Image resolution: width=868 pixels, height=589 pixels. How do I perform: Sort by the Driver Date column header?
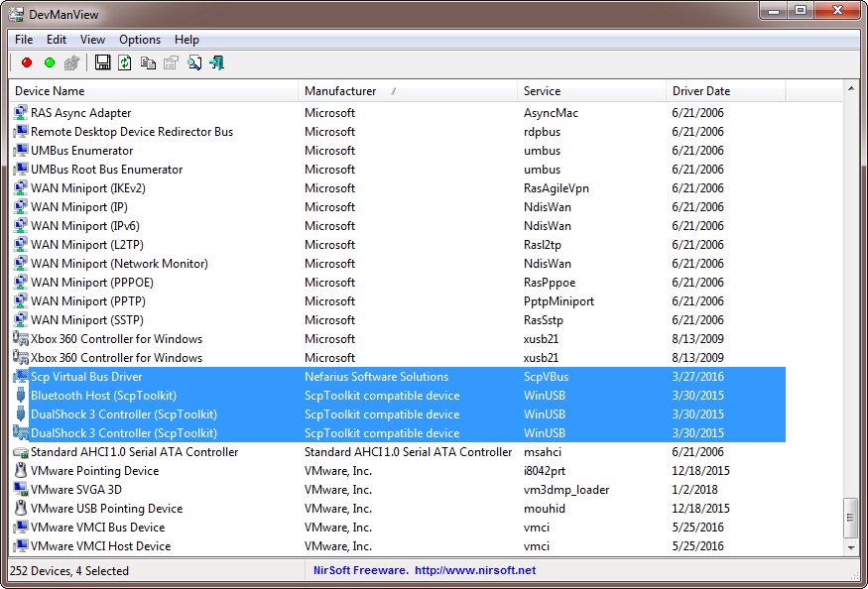click(726, 91)
